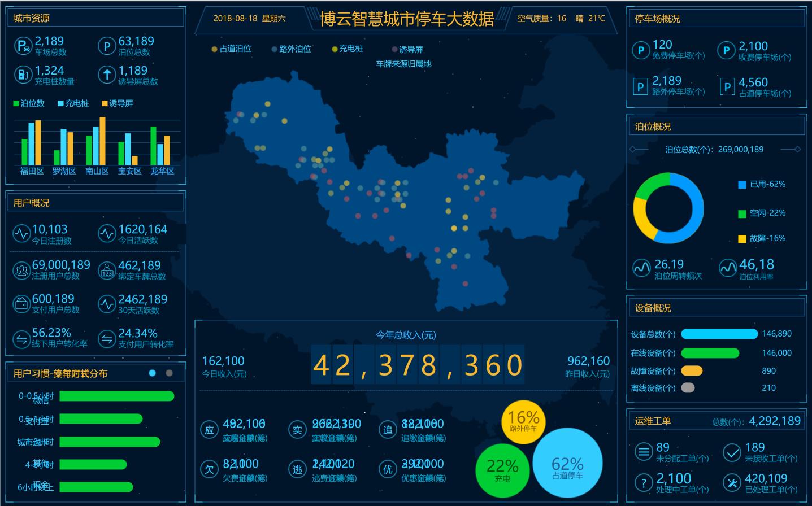Click the 免费停车场 P icon
812x506 pixels.
click(641, 50)
